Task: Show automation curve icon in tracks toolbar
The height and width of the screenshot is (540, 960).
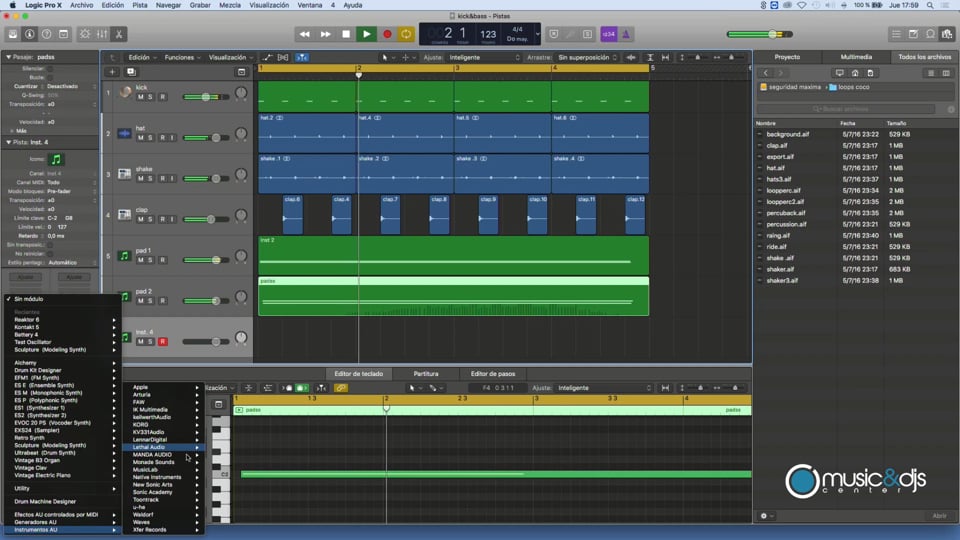Action: [x=268, y=58]
